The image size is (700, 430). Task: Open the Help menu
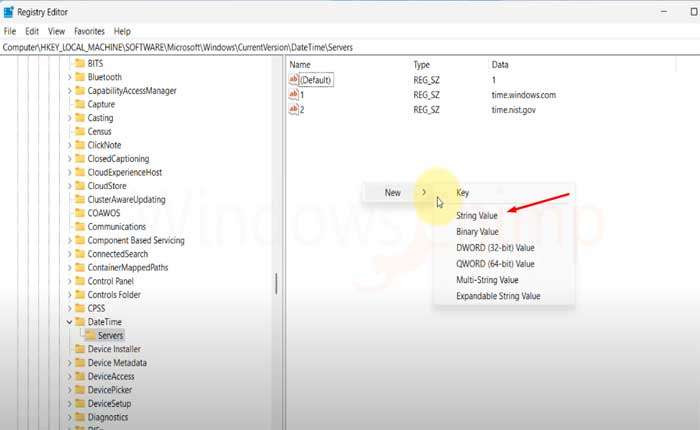(x=122, y=31)
